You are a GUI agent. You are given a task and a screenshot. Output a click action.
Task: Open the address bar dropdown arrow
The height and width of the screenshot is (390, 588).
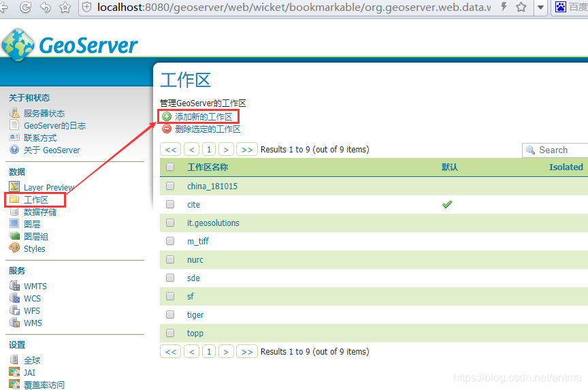(540, 7)
